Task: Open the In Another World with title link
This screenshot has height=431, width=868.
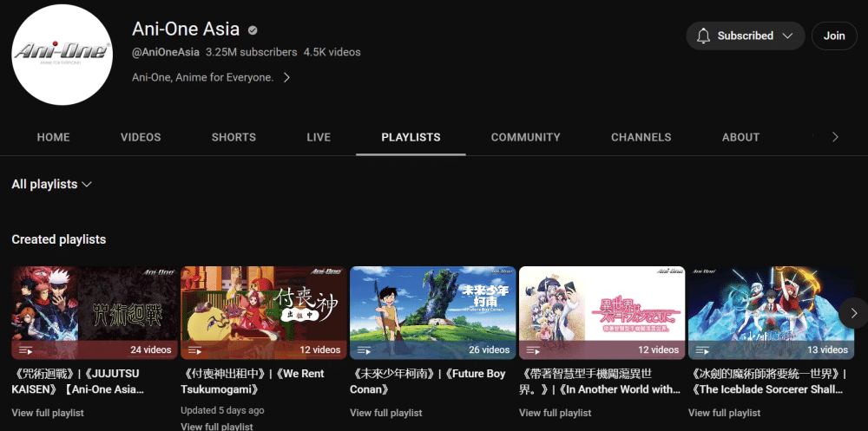Action: 600,382
